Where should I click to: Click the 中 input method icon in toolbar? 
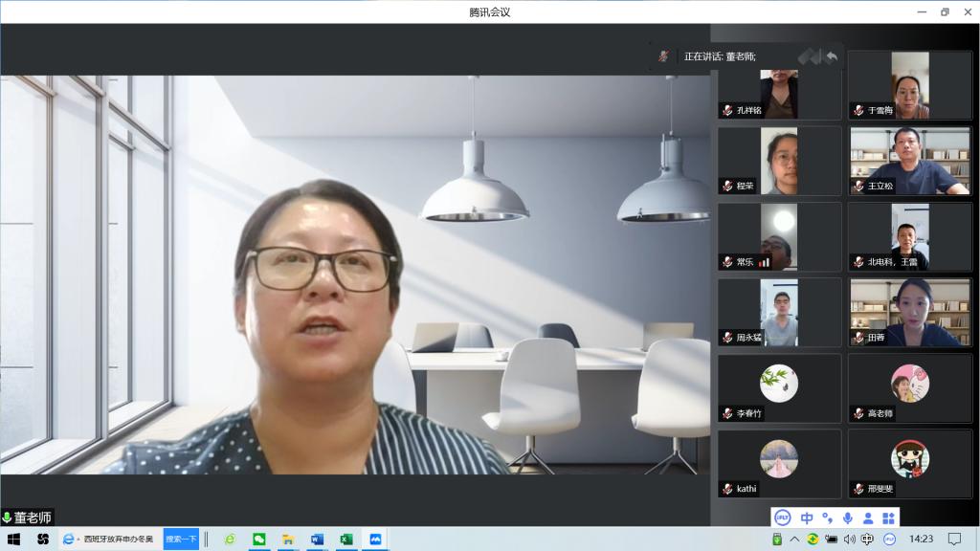(x=809, y=517)
